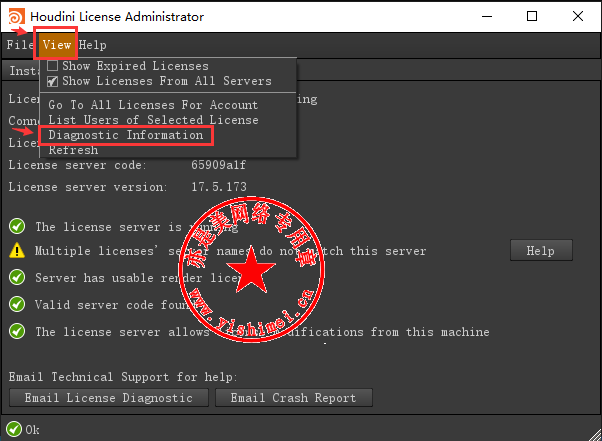Screen dimensions: 602x441
Task: Click license server code value 65909a1f
Action: (x=218, y=165)
